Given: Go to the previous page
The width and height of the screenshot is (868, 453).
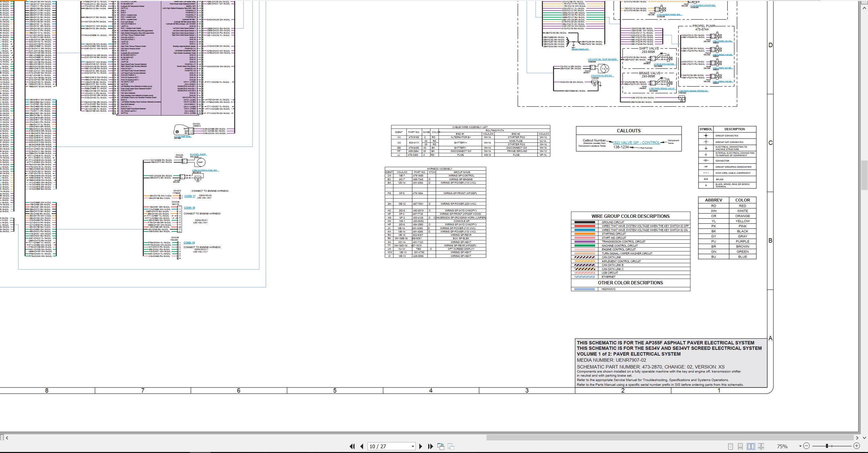Looking at the screenshot, I should click(x=362, y=446).
